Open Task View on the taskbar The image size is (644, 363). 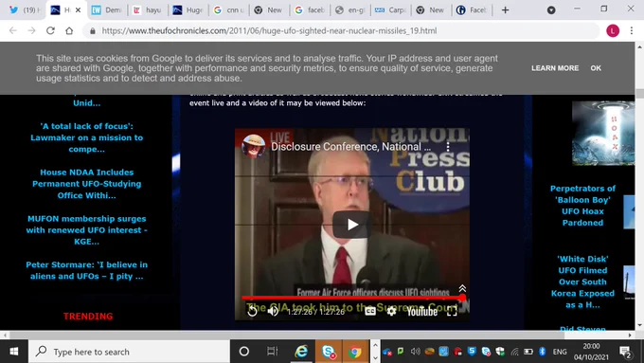pyautogui.click(x=272, y=352)
